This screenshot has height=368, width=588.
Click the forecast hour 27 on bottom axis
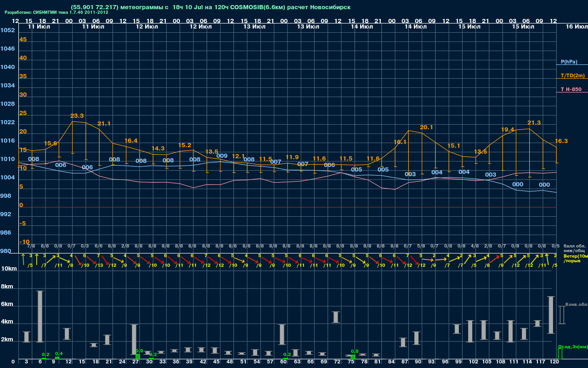pos(136,362)
